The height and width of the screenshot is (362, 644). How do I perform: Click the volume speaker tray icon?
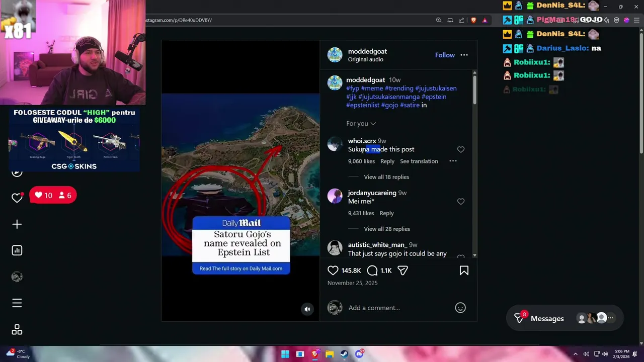click(x=605, y=354)
